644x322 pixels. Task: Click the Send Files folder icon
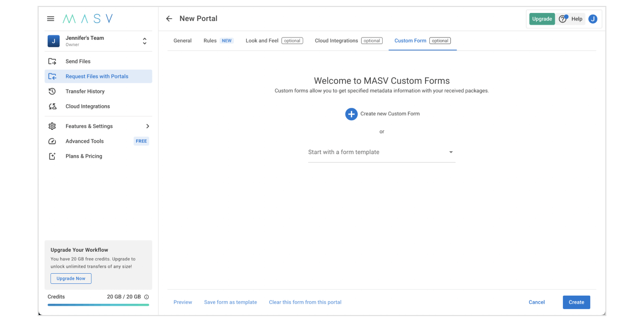click(52, 61)
